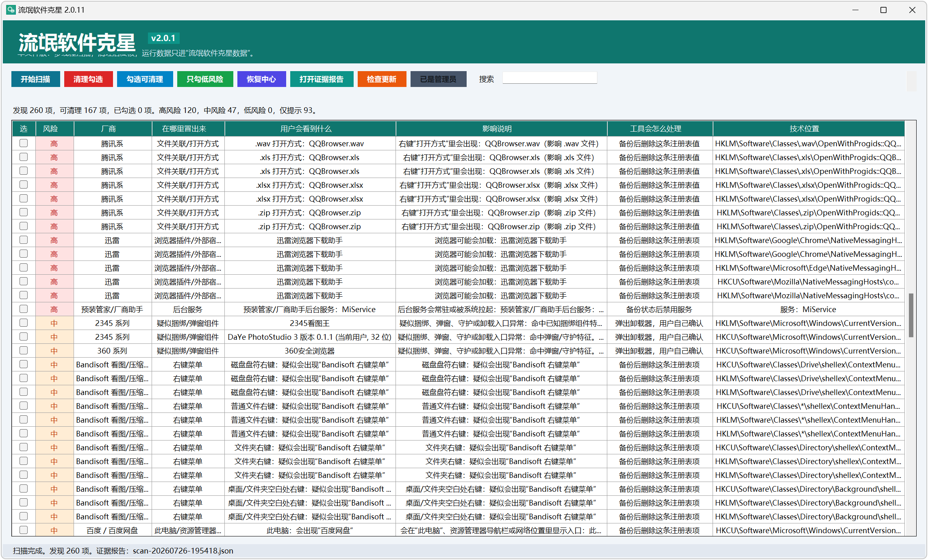Check the 百度 / 百度网盘 row checkbox
The height and width of the screenshot is (560, 928).
24,530
